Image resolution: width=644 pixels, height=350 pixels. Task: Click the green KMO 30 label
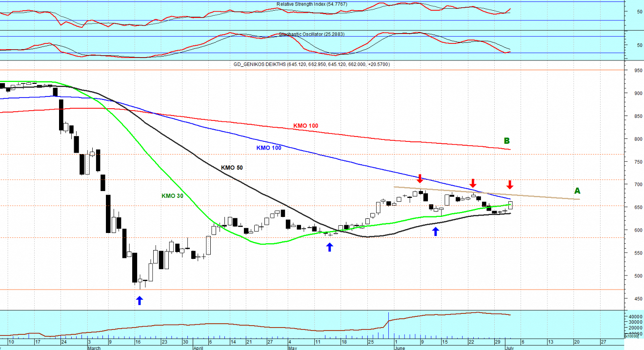coord(172,196)
